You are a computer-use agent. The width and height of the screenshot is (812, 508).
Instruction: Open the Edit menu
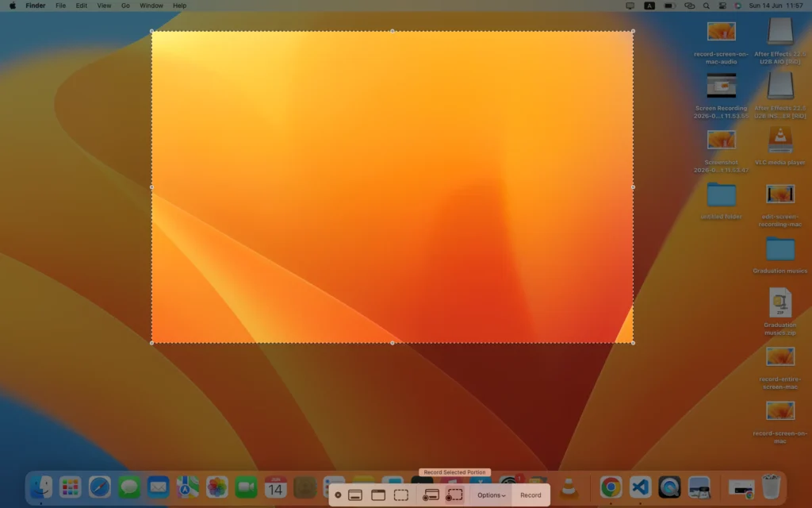(x=82, y=6)
